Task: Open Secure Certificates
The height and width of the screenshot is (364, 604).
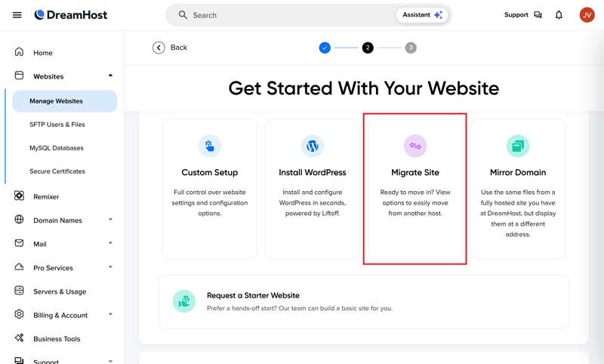Action: point(57,171)
